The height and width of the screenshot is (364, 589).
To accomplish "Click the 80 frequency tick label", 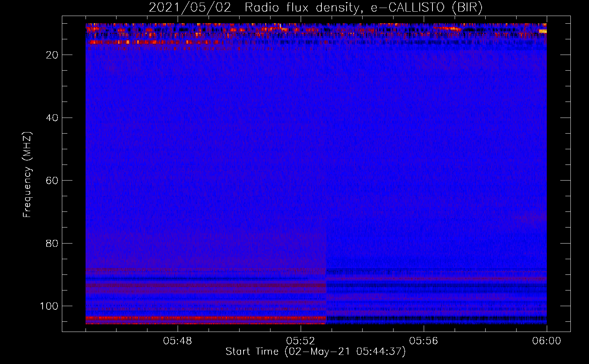I will tap(52, 244).
